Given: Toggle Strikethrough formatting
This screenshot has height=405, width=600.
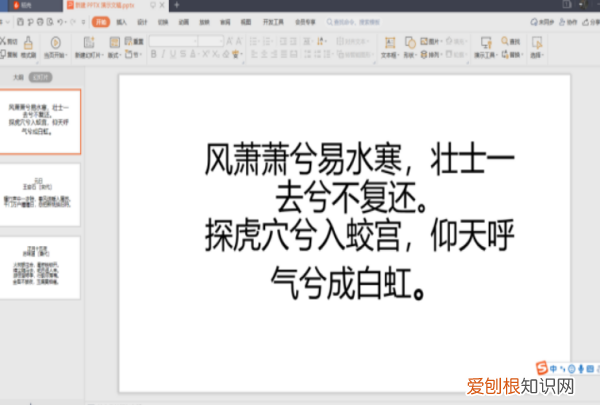Looking at the screenshot, I should (183, 54).
